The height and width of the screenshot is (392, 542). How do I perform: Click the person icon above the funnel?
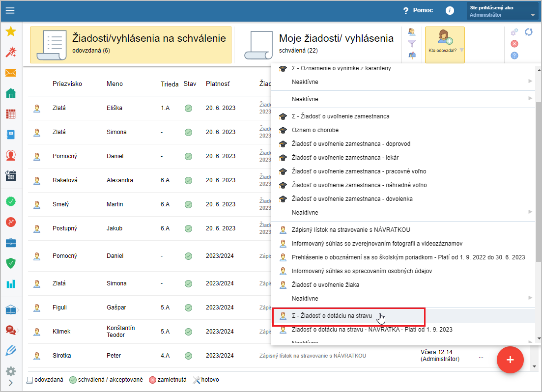pyautogui.click(x=412, y=32)
